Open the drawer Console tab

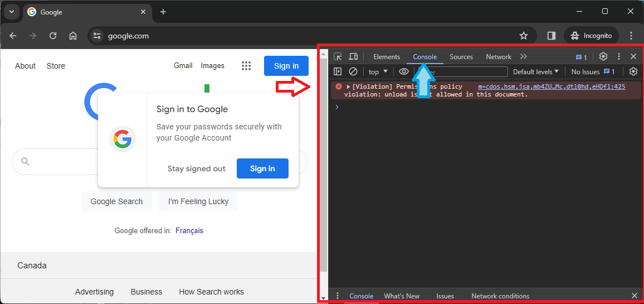[x=362, y=296]
